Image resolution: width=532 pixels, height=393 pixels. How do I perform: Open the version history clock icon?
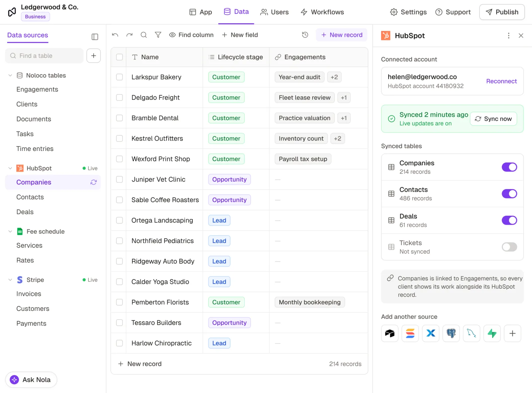pyautogui.click(x=305, y=35)
